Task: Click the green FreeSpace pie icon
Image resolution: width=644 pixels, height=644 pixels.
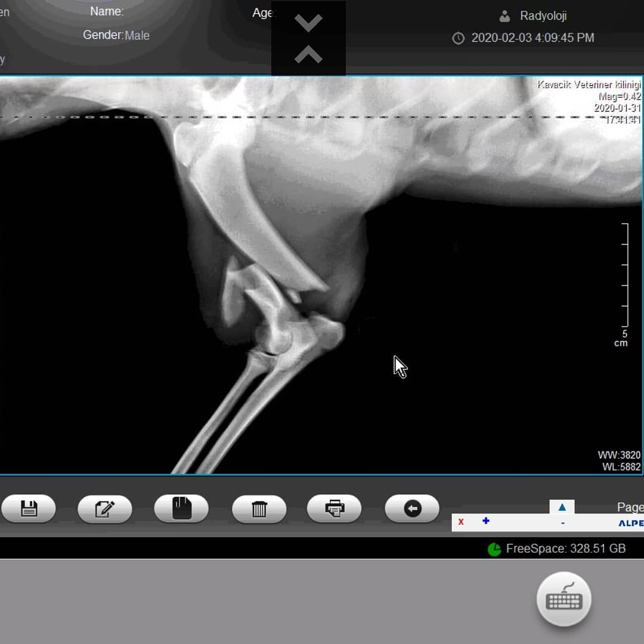Action: [x=494, y=549]
